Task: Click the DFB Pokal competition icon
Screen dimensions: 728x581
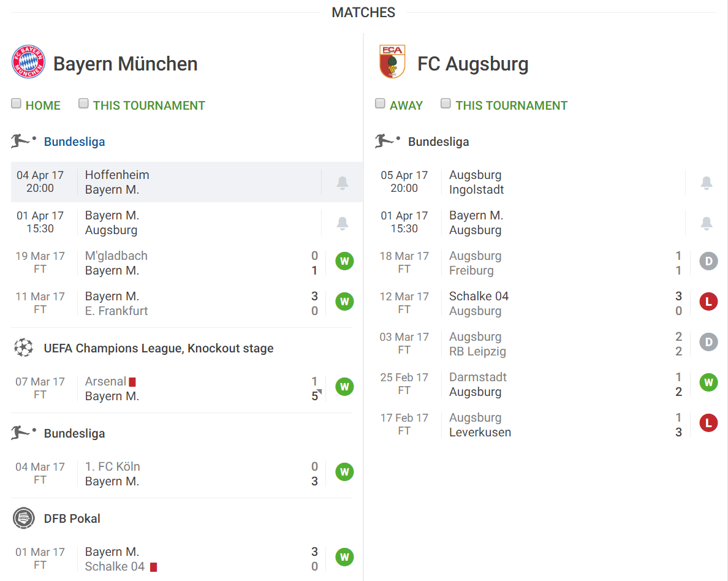Action: click(x=24, y=518)
